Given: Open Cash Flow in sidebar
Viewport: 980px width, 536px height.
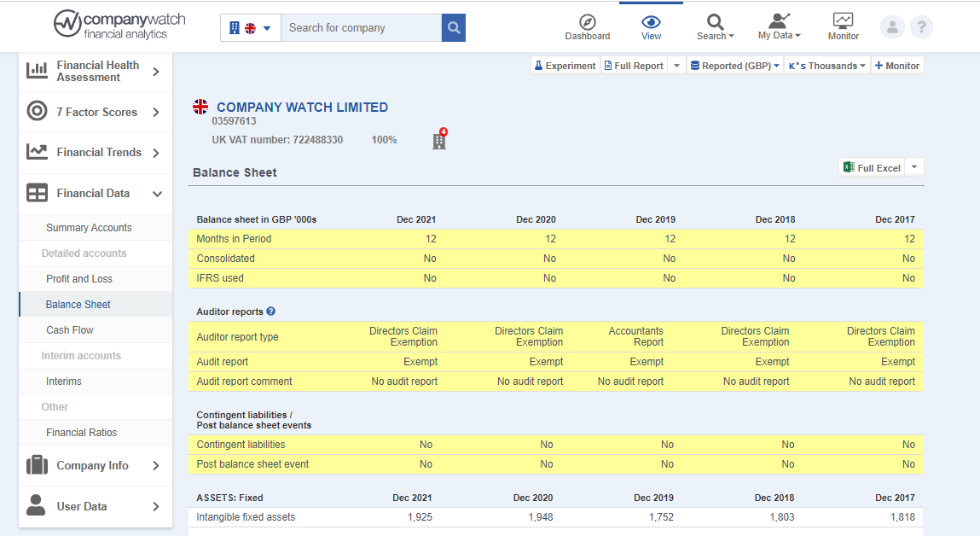Looking at the screenshot, I should click(x=70, y=330).
